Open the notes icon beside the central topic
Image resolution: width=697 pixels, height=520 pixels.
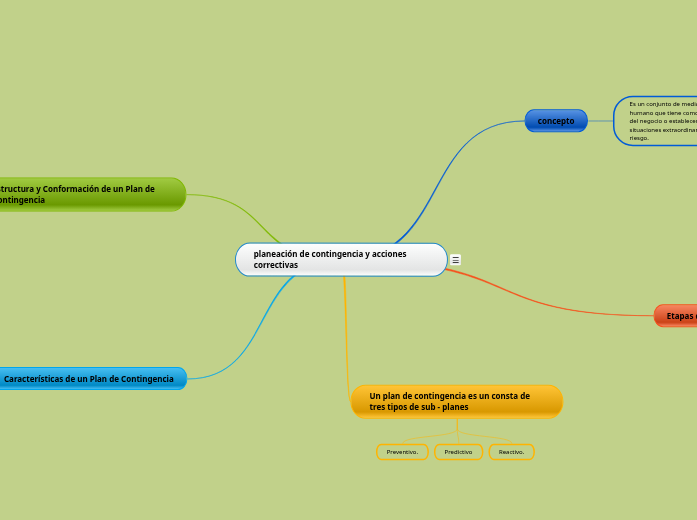point(456,260)
